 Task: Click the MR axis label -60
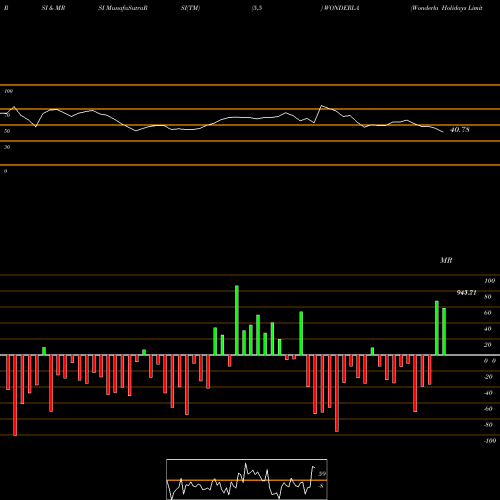[488, 409]
